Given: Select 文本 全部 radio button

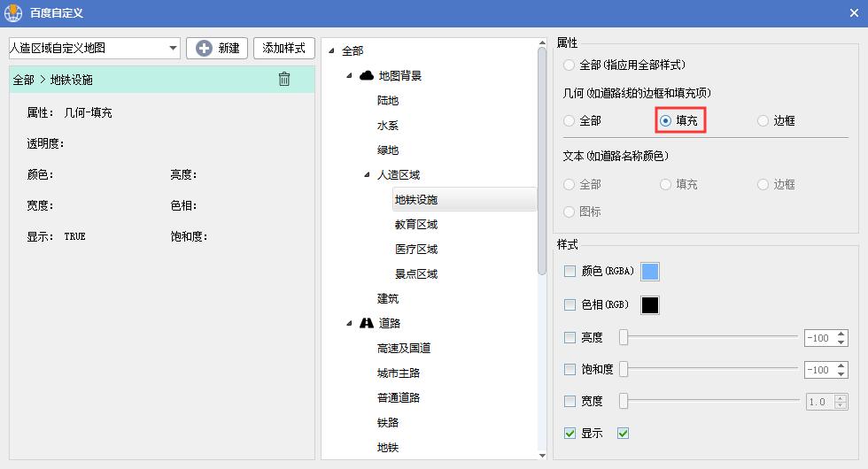Looking at the screenshot, I should [569, 184].
